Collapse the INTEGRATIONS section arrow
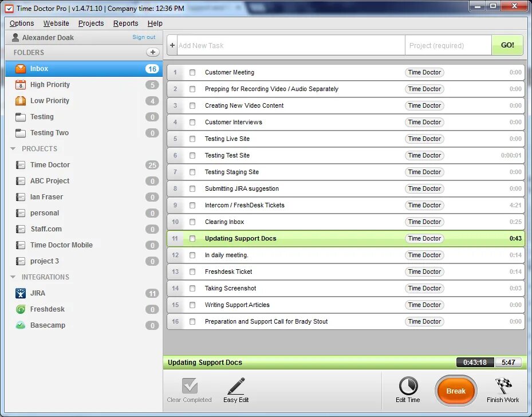Viewport: 532px width, 417px height. [13, 277]
